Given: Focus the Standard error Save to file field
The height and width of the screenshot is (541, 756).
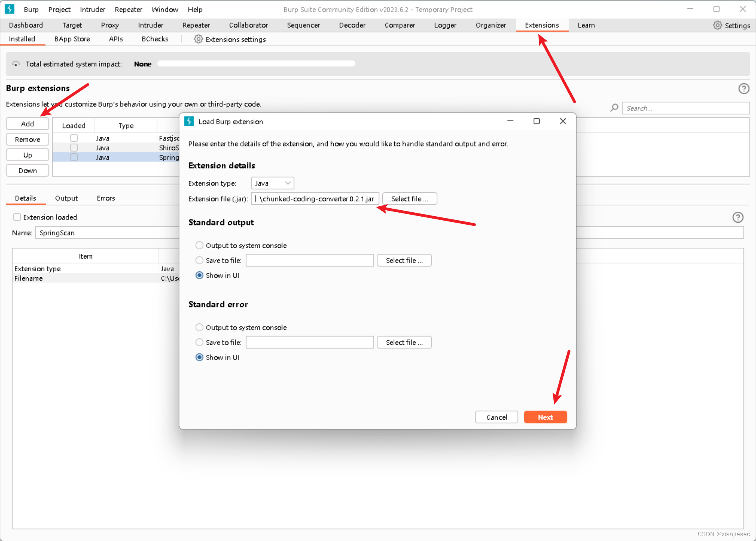Looking at the screenshot, I should point(310,342).
